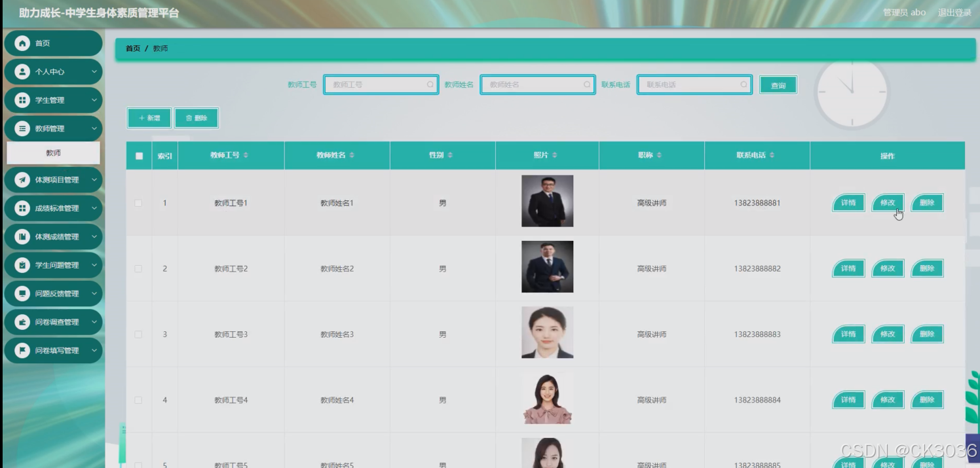Click search icon inside 教师工号 field
Viewport: 980px width, 468px height.
pos(430,84)
